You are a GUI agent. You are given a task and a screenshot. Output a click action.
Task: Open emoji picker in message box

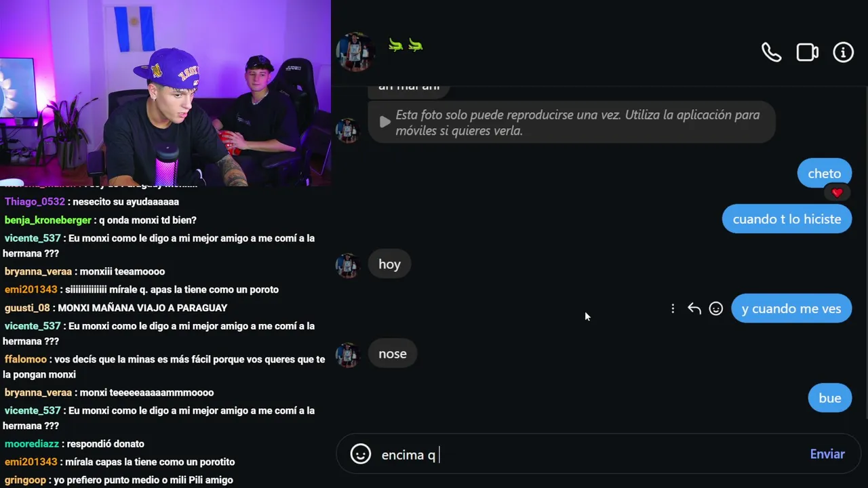361,454
